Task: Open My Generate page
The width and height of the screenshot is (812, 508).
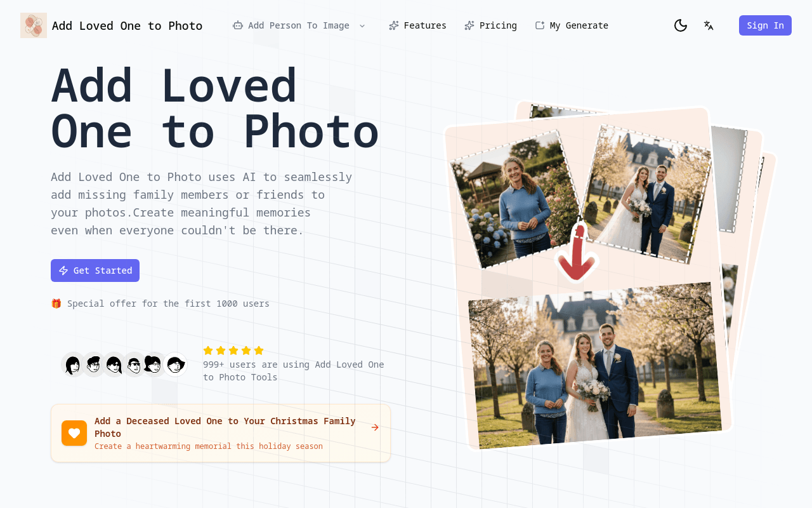Action: (x=572, y=25)
